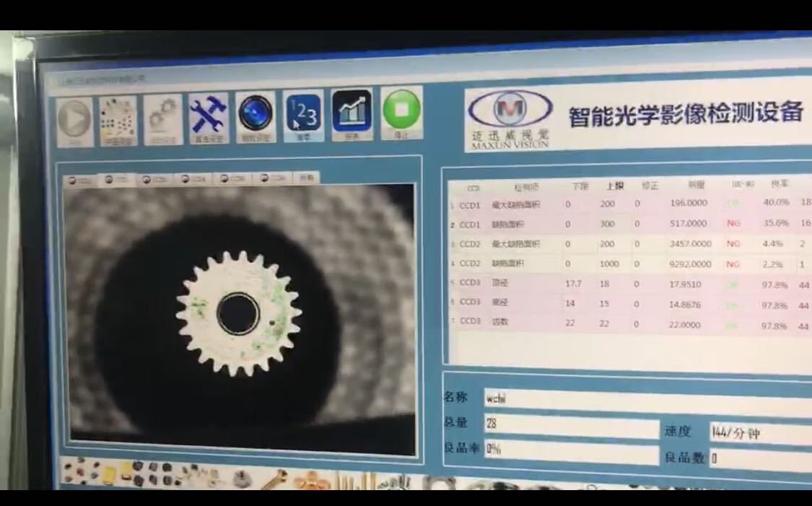Image resolution: width=812 pixels, height=506 pixels.
Task: Click the gear image in camera preview
Action: point(238,313)
